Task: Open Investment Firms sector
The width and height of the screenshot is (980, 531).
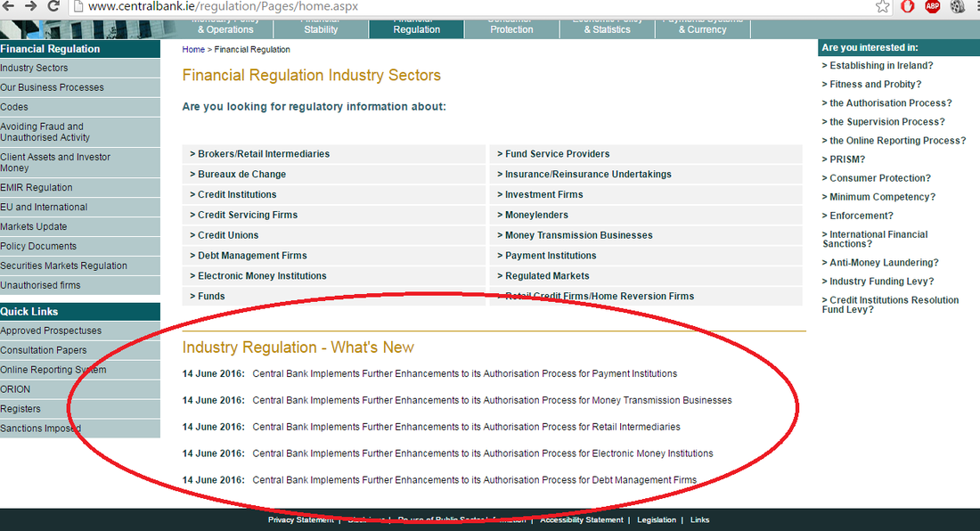Action: coord(646,195)
